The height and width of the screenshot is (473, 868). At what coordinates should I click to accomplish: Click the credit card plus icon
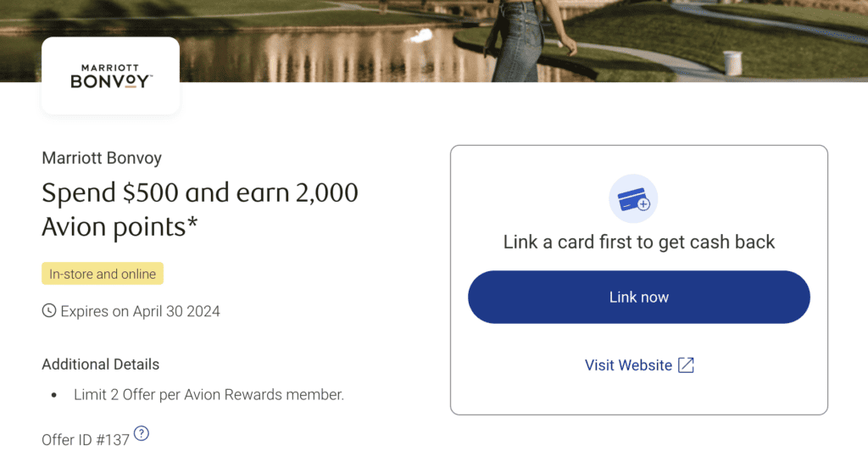tap(633, 201)
